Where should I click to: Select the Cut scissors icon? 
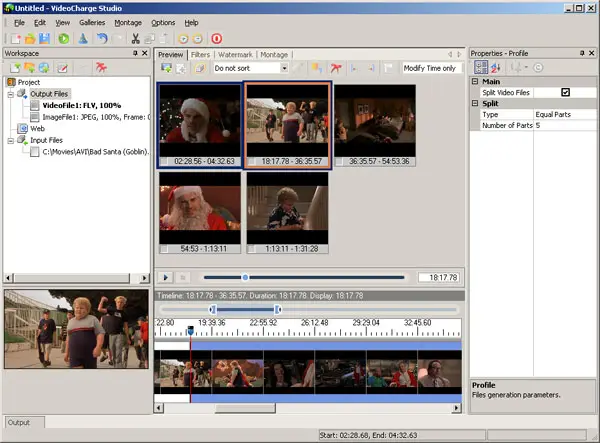tap(135, 38)
